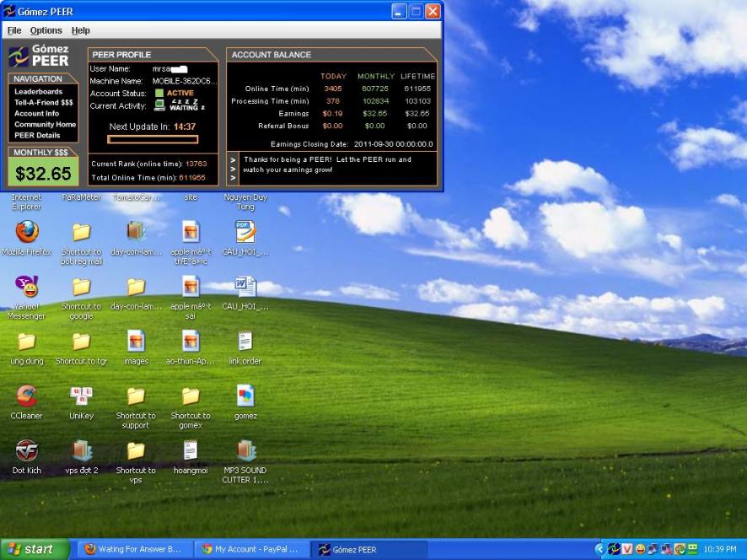Visit Community Home link
Viewport: 747px width, 560px height.
[x=45, y=124]
